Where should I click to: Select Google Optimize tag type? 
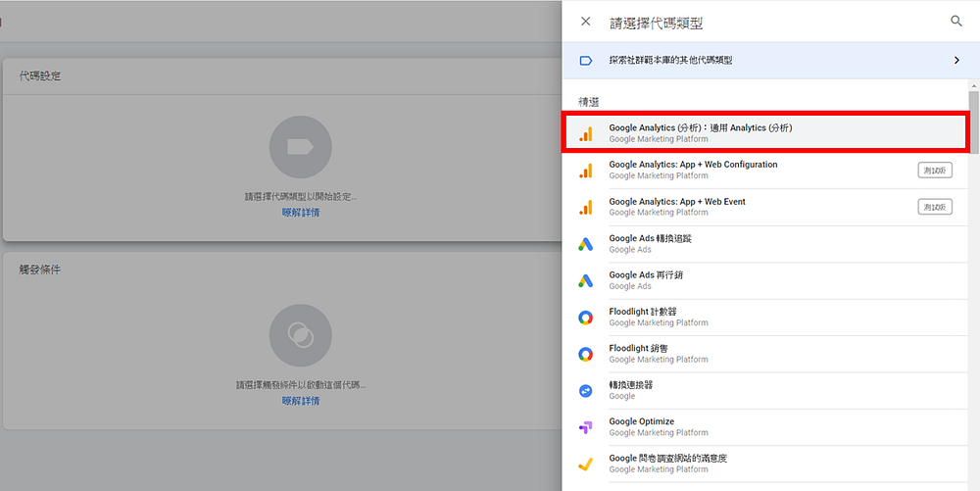766,426
